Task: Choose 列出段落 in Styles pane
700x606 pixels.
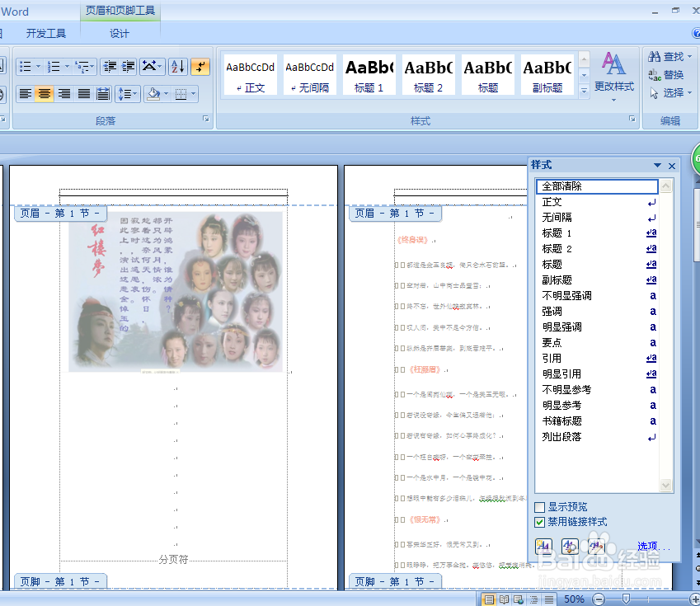Action: click(x=597, y=437)
